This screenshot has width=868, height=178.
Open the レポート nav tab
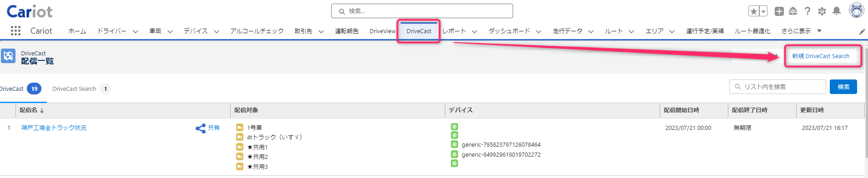coord(454,31)
